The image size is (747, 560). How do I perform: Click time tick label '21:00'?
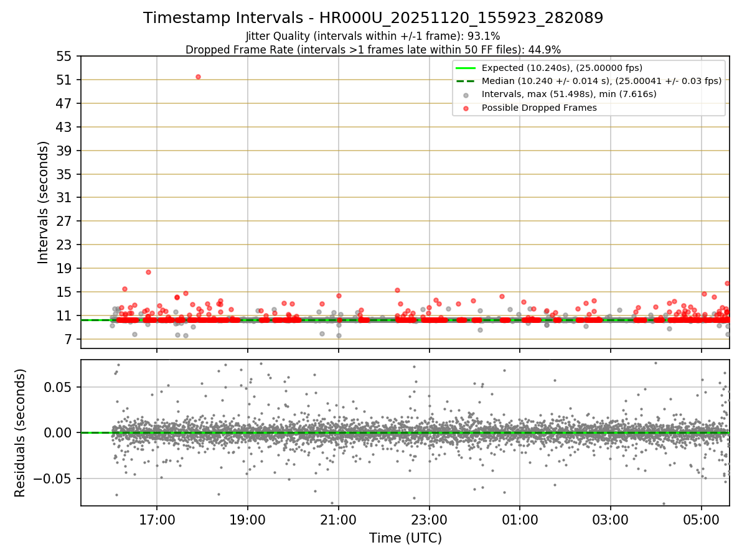click(339, 520)
